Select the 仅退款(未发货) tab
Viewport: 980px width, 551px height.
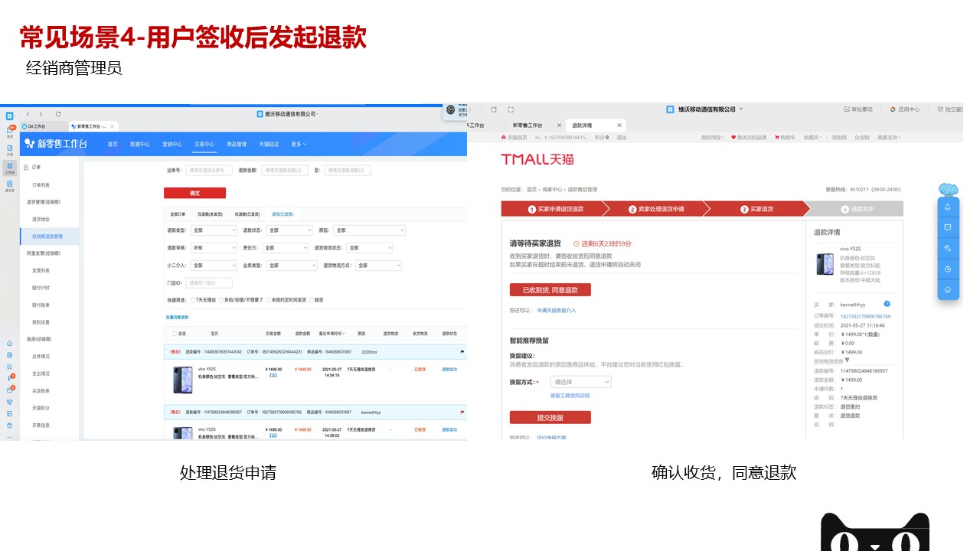tap(210, 214)
